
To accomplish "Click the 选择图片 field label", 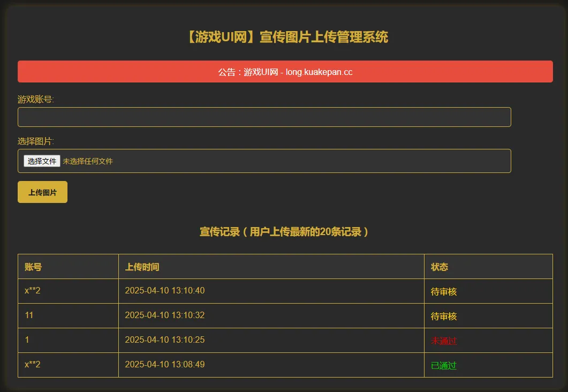I will (x=36, y=141).
